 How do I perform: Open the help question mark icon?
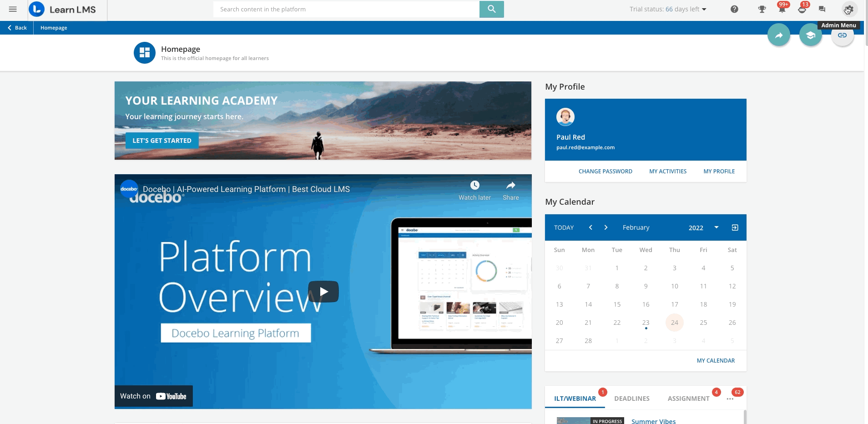tap(734, 9)
